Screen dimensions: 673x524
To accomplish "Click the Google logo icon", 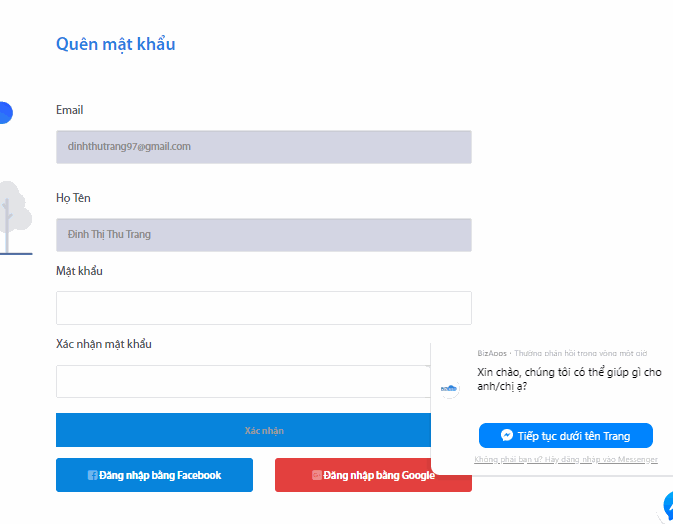I will click(x=317, y=476).
